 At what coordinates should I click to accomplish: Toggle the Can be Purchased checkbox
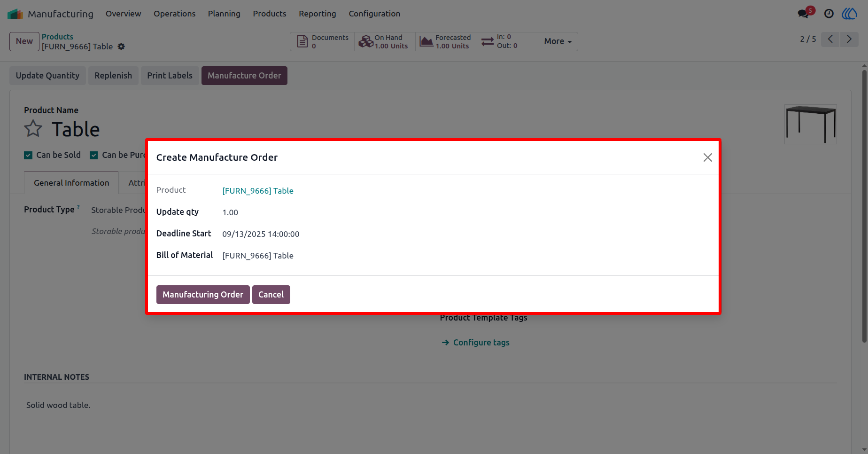(x=94, y=155)
